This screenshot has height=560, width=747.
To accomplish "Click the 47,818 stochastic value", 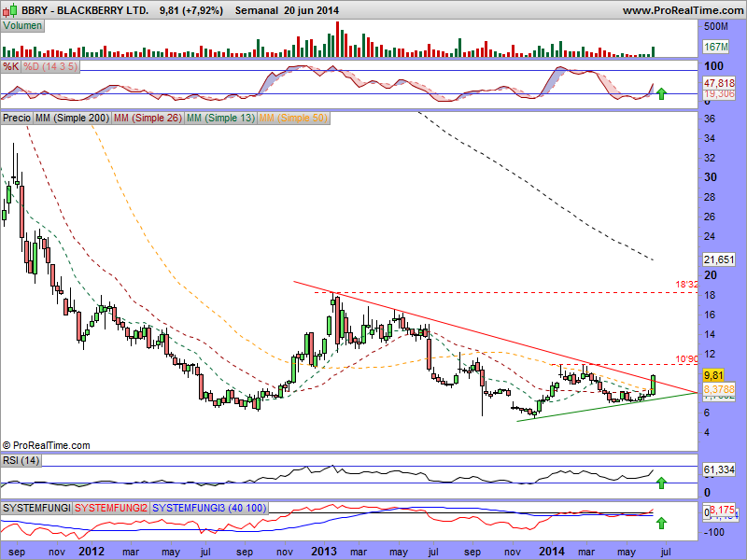I will click(719, 83).
